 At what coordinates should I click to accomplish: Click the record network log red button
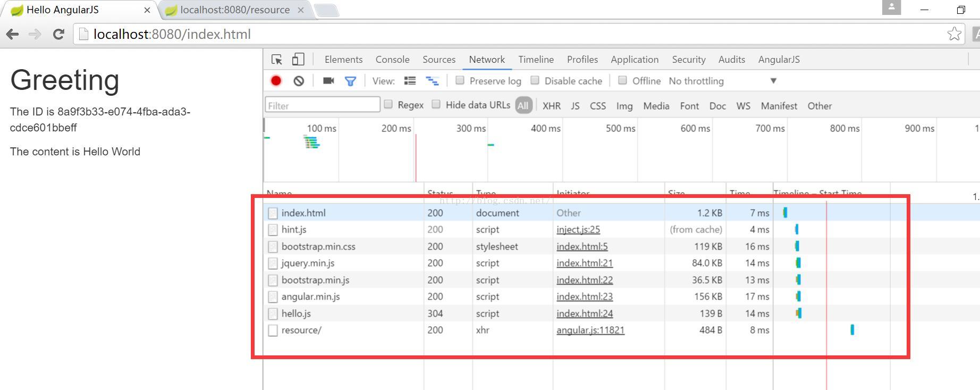tap(276, 81)
